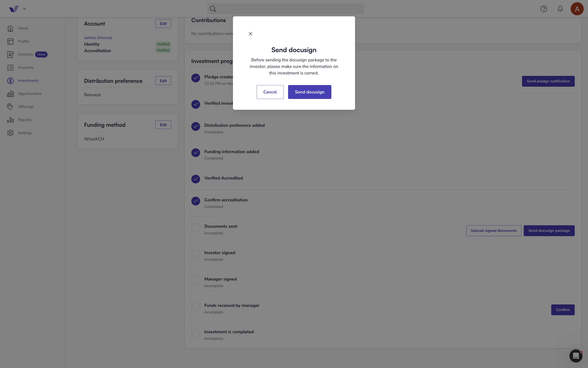
Task: Open the chat support bubble
Action: click(576, 356)
